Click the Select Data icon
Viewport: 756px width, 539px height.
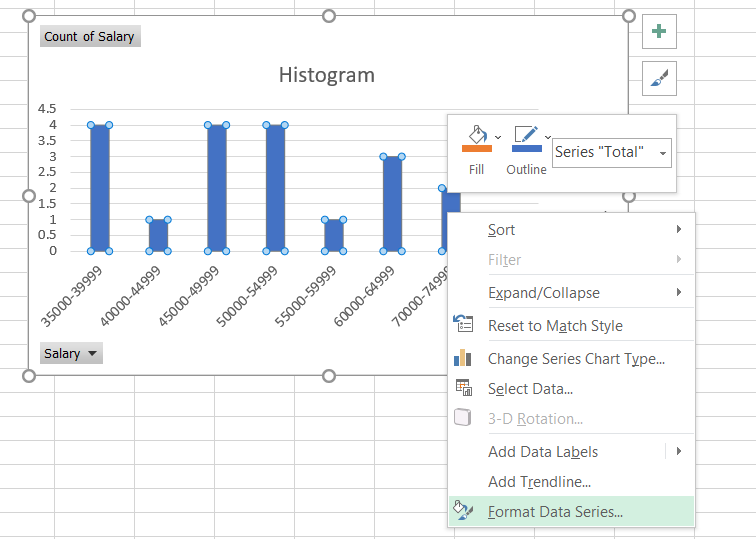463,389
